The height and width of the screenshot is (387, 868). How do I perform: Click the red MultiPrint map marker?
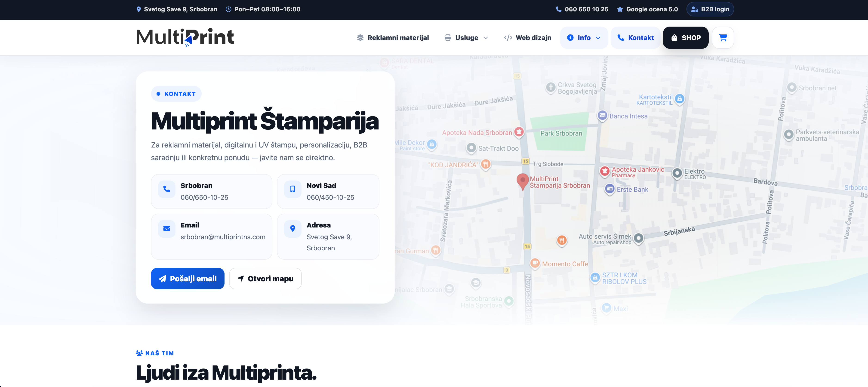tap(523, 181)
